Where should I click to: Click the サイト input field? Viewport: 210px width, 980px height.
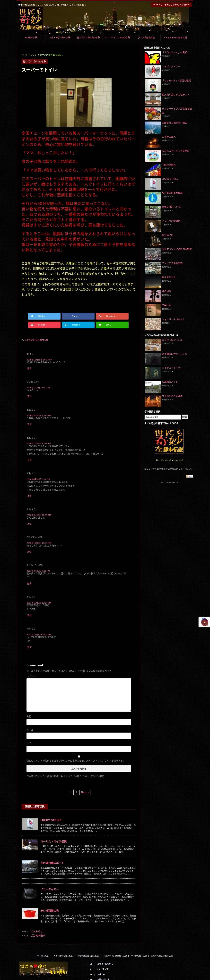[79, 749]
